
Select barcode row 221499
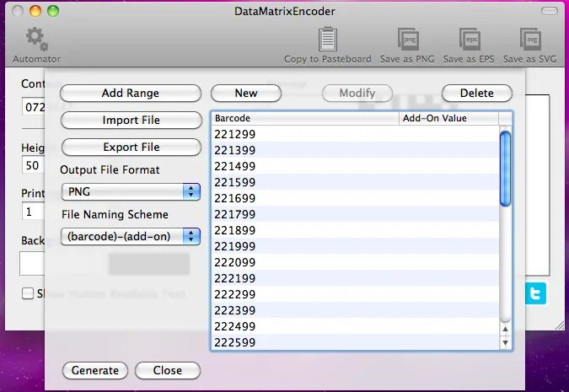point(355,166)
